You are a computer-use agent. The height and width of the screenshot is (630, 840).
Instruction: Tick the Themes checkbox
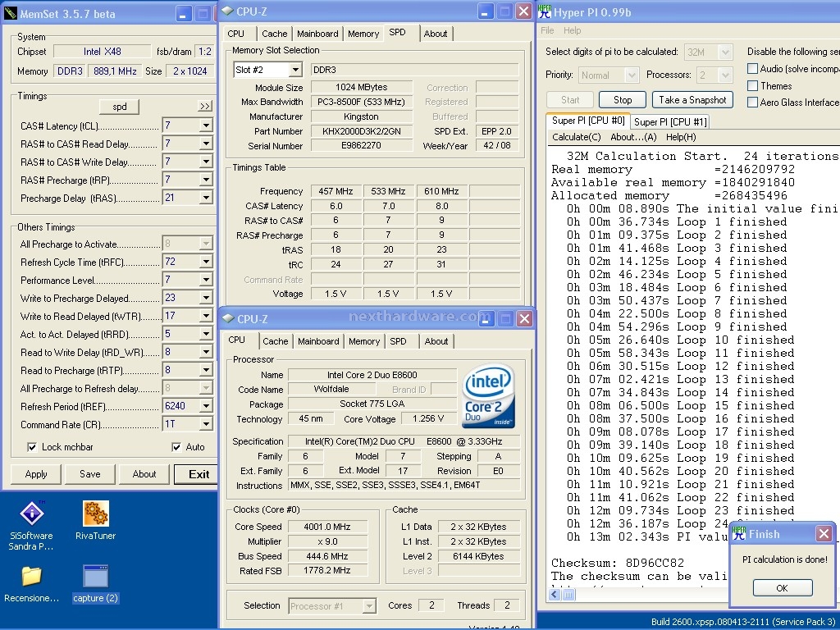(753, 85)
